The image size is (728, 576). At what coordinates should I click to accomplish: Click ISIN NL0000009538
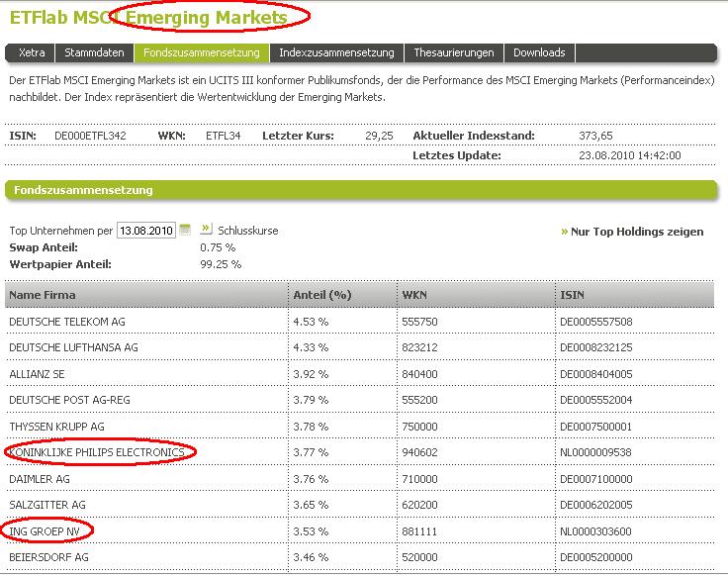coord(596,452)
